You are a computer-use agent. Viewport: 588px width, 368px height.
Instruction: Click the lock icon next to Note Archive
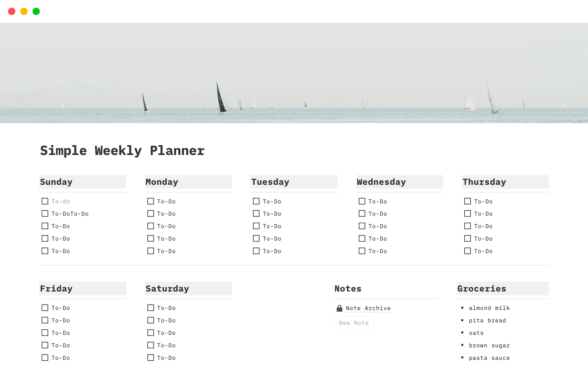coord(339,308)
